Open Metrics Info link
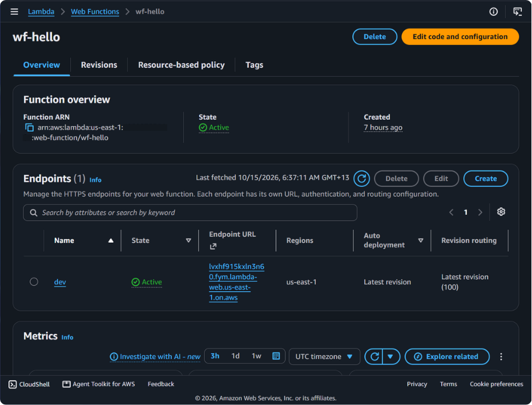The image size is (532, 405). click(x=67, y=337)
